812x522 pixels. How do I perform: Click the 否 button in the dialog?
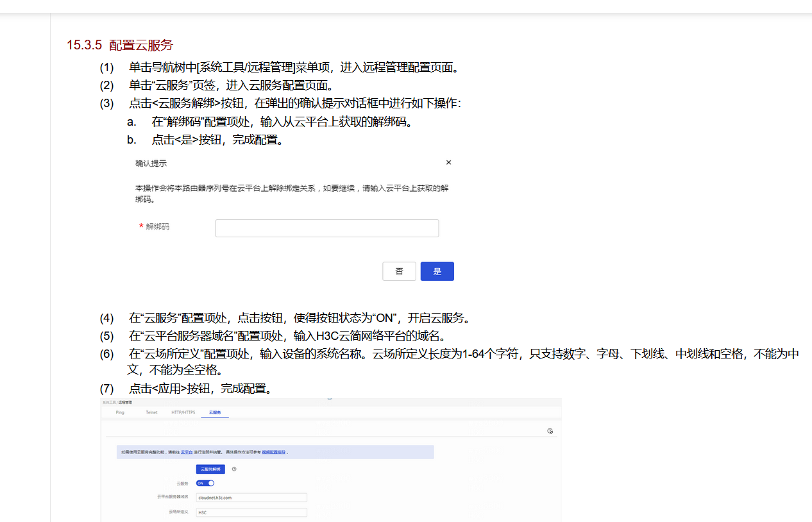(399, 271)
